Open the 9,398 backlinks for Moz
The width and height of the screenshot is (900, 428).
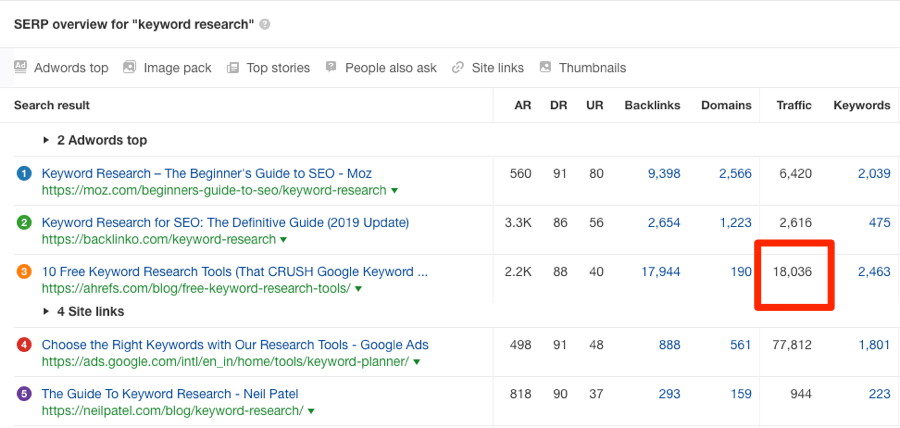pyautogui.click(x=664, y=173)
